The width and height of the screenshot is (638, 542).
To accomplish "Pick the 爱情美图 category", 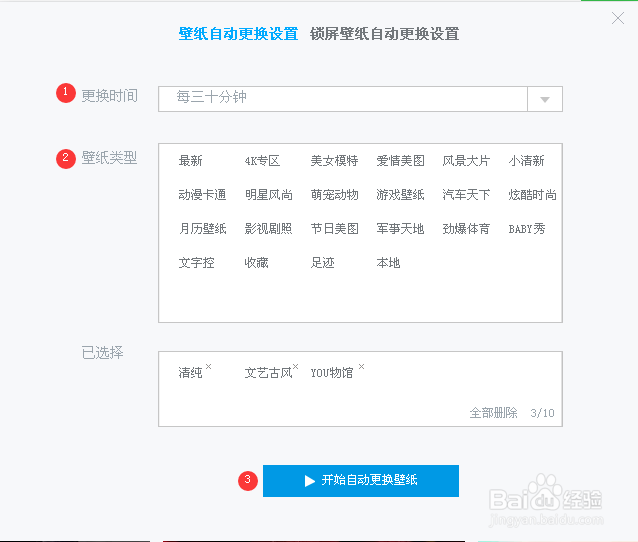I will (400, 161).
